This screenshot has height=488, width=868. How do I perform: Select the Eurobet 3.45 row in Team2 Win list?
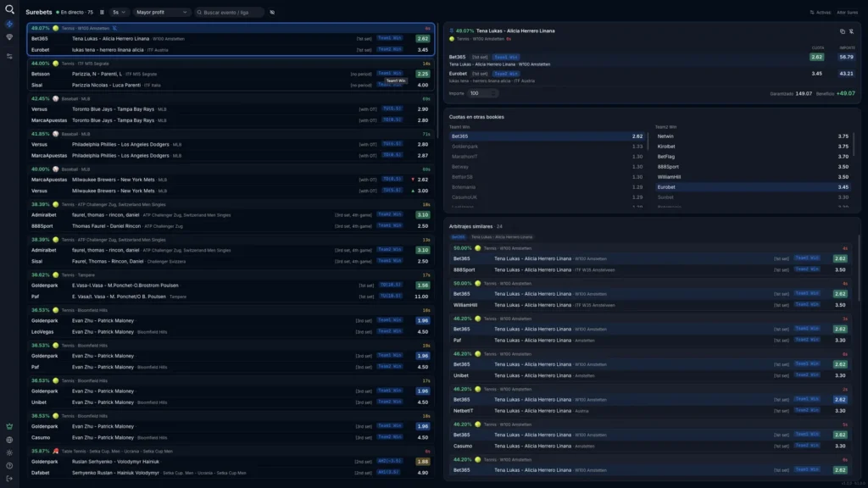point(753,187)
